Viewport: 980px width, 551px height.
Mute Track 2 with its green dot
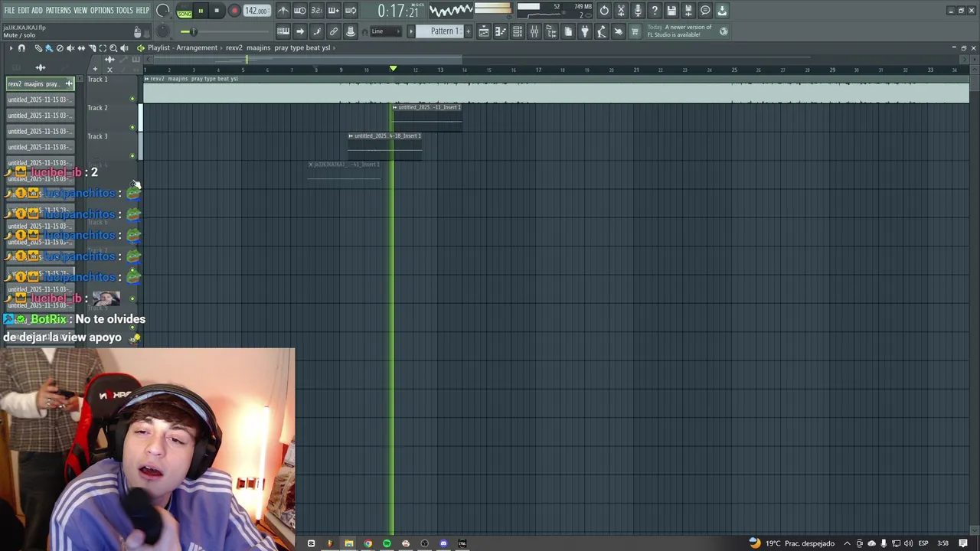coord(132,127)
